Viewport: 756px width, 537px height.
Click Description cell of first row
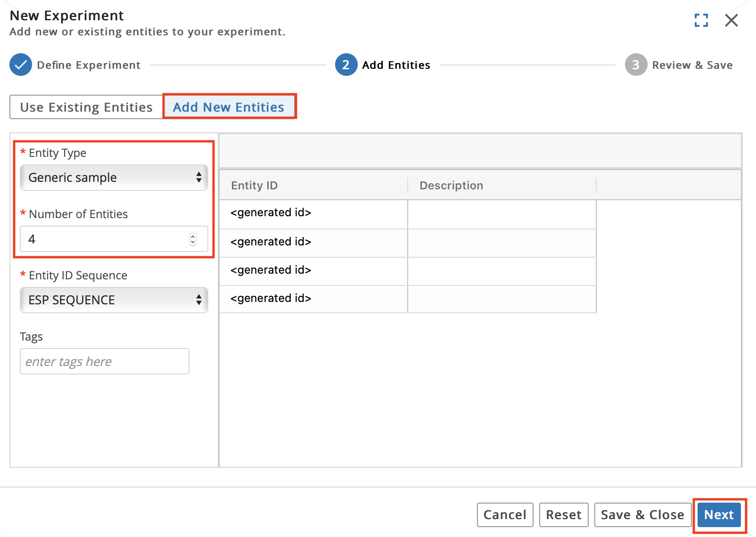(502, 214)
